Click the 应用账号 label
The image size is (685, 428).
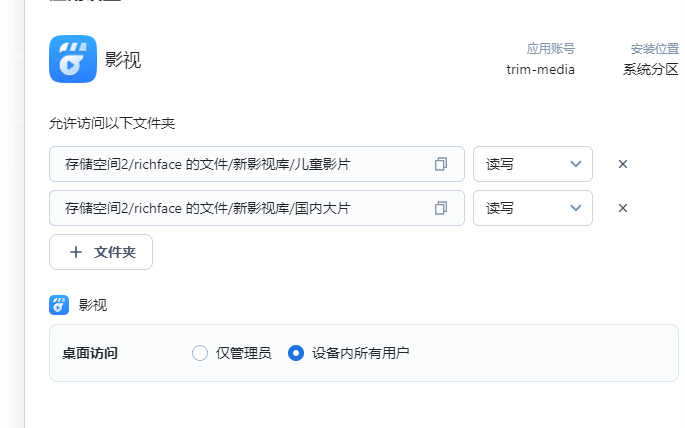pyautogui.click(x=550, y=48)
